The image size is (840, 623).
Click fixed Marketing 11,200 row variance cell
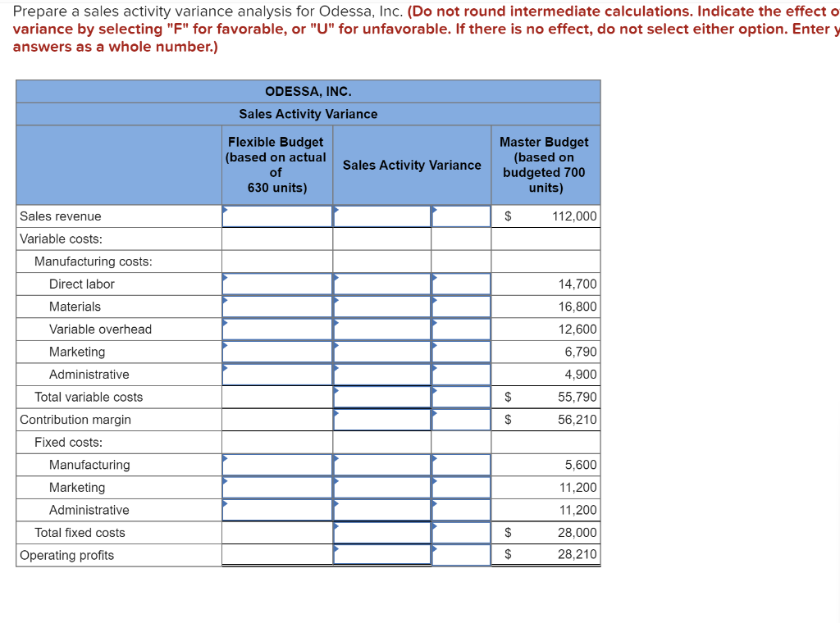coord(382,488)
